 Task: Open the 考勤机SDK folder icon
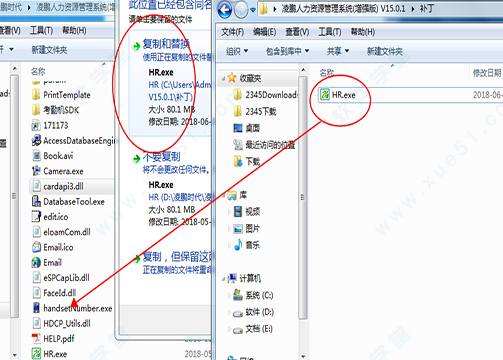pyautogui.click(x=36, y=110)
